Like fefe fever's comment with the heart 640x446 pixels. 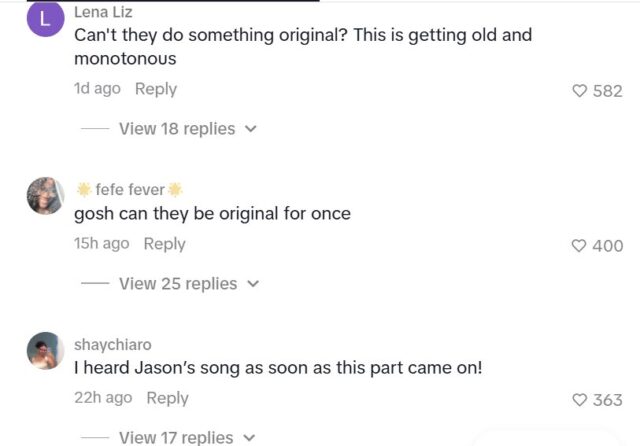(578, 246)
